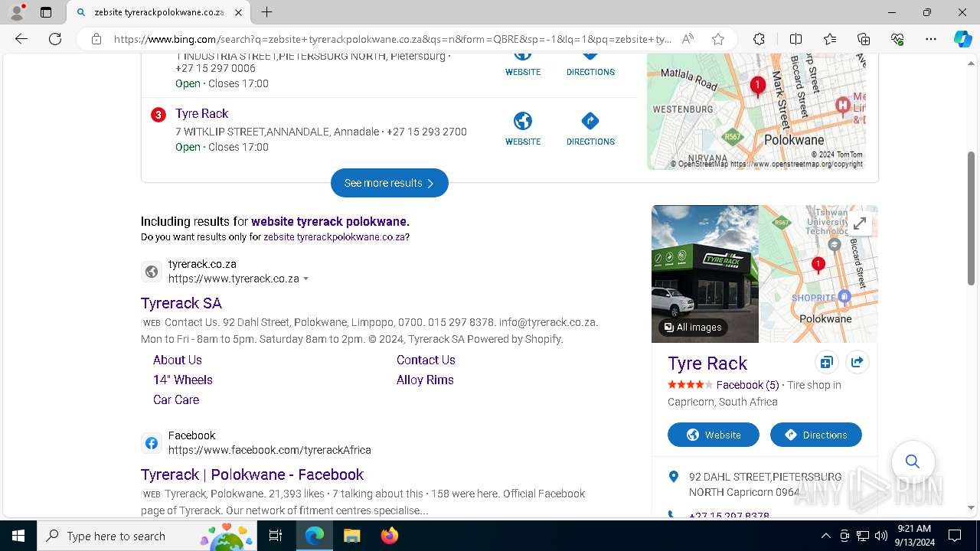Save Tyre Rack to collections
This screenshot has height=551, width=980.
(826, 362)
